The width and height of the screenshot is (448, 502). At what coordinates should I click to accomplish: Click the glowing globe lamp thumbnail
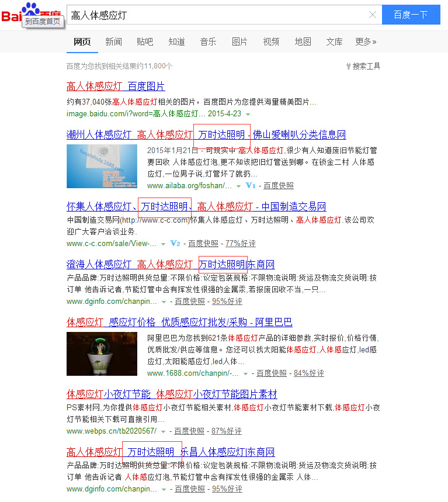coord(102,354)
